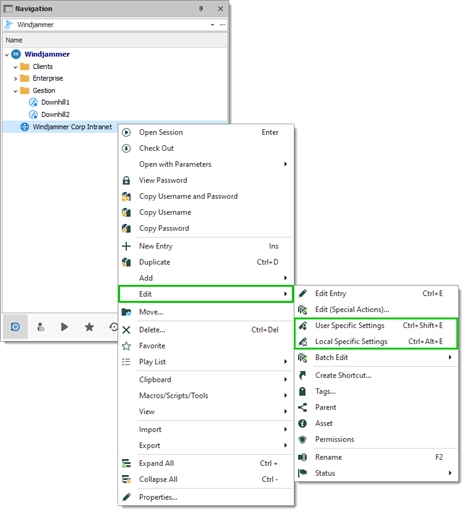Click the Vault view icon in footer
The height and width of the screenshot is (512, 465).
click(15, 327)
